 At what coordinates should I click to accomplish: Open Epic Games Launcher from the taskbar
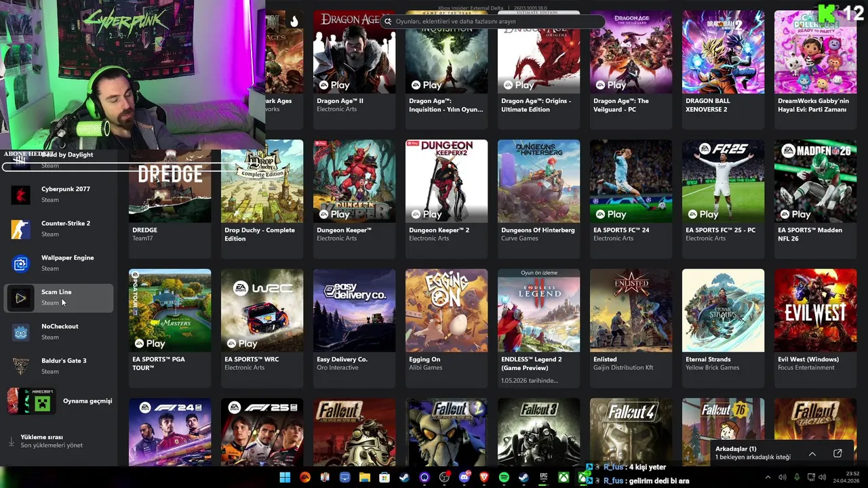click(x=544, y=478)
